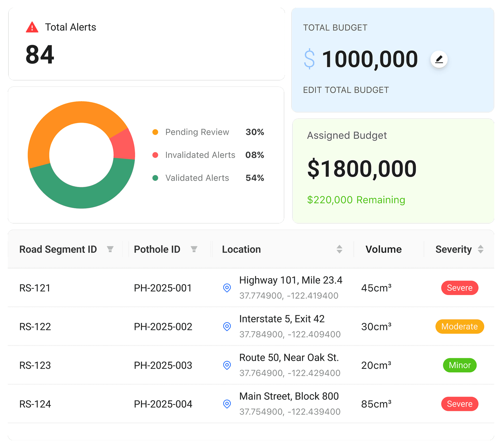Sort table by Location column arrows
Screen dimensions: 502x448
click(x=339, y=249)
